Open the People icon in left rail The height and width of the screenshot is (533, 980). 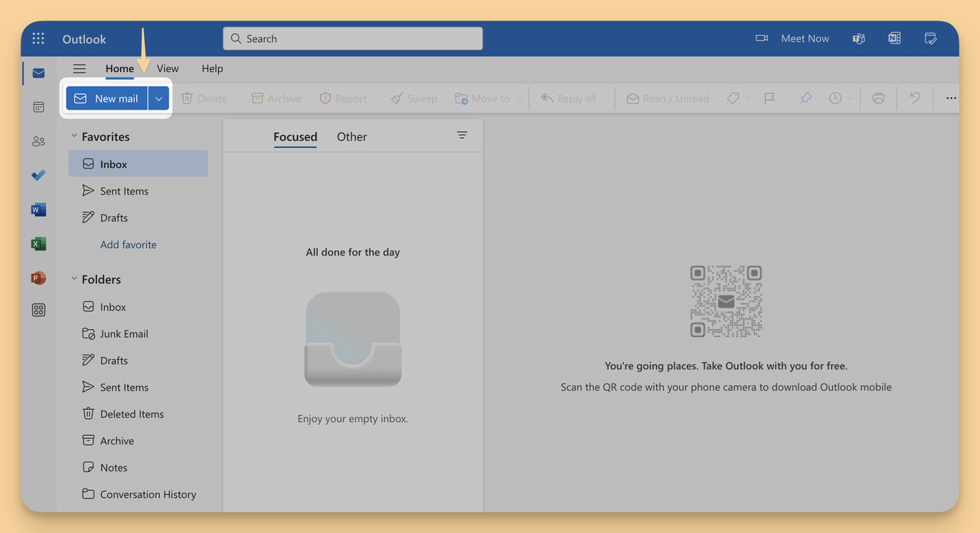(38, 142)
